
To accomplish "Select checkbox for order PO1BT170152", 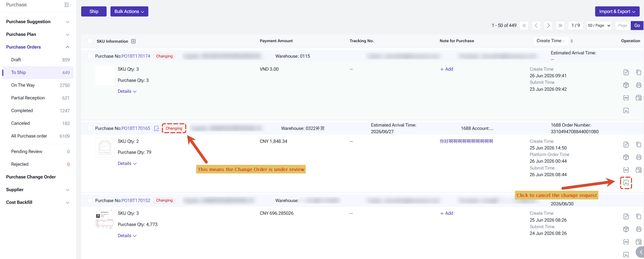I will [90, 201].
